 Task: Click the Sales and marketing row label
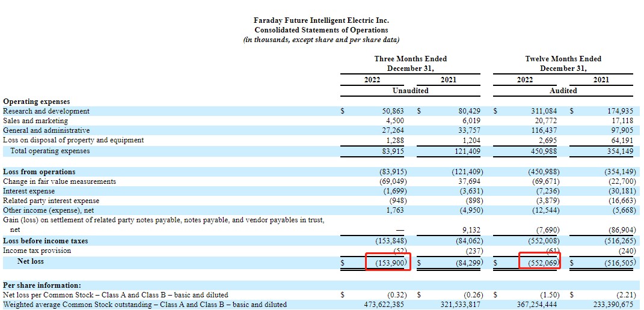(x=35, y=121)
